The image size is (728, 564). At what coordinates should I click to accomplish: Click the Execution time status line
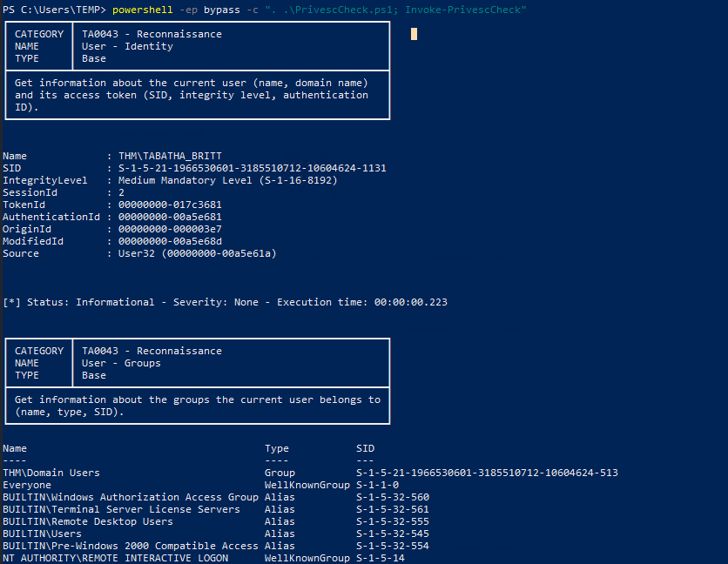pos(225,302)
